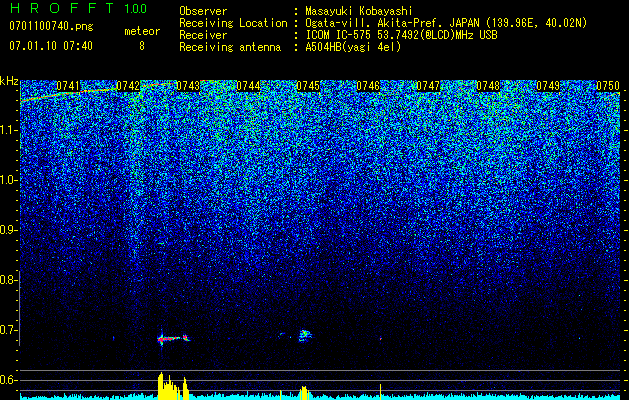Click the 0749 time marker

tap(548, 86)
